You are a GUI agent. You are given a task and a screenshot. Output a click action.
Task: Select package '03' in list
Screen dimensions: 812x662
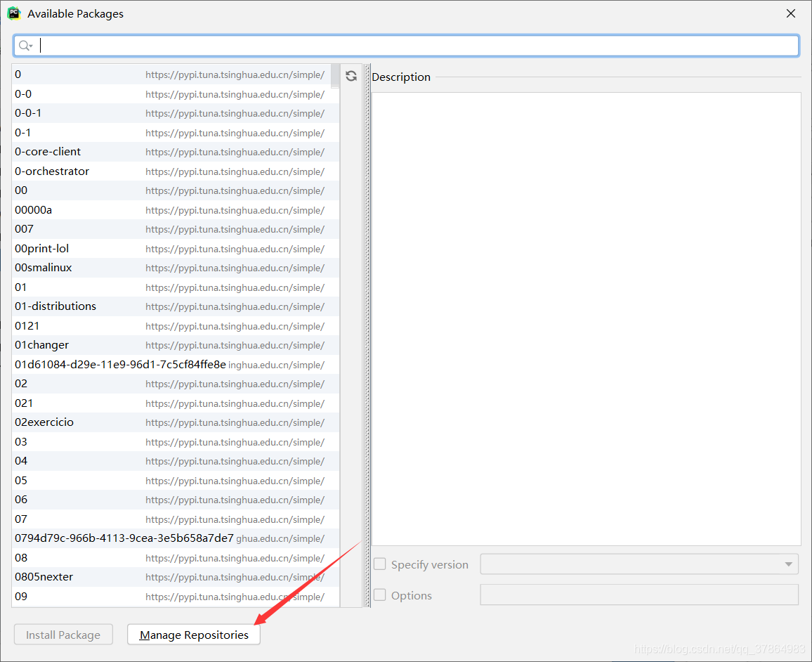tap(176, 442)
